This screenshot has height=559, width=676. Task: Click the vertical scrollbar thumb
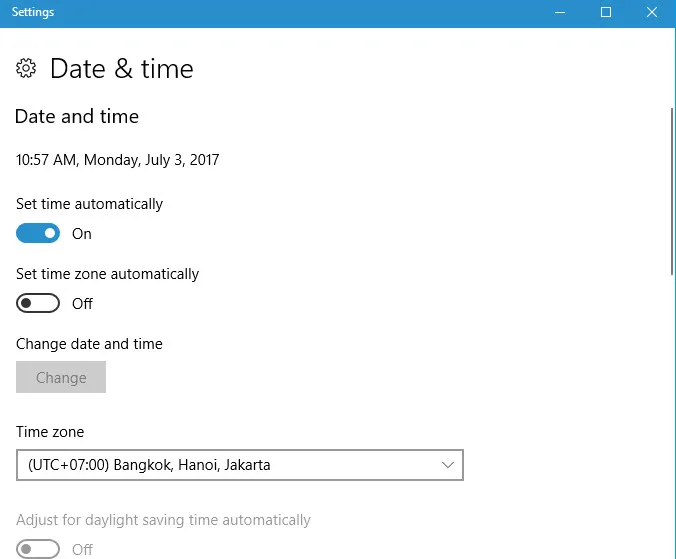671,190
